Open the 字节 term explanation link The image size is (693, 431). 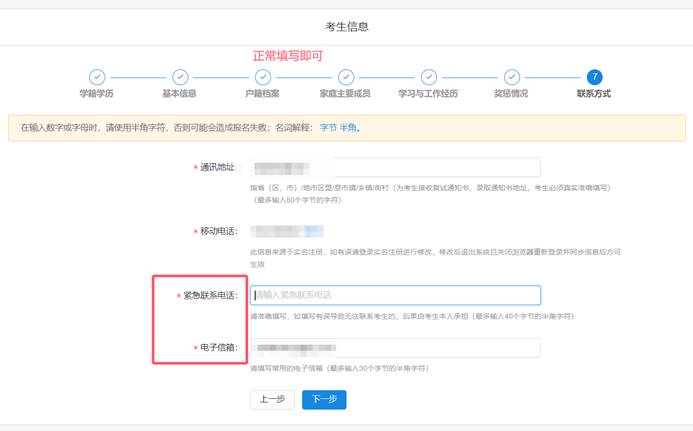coord(329,128)
